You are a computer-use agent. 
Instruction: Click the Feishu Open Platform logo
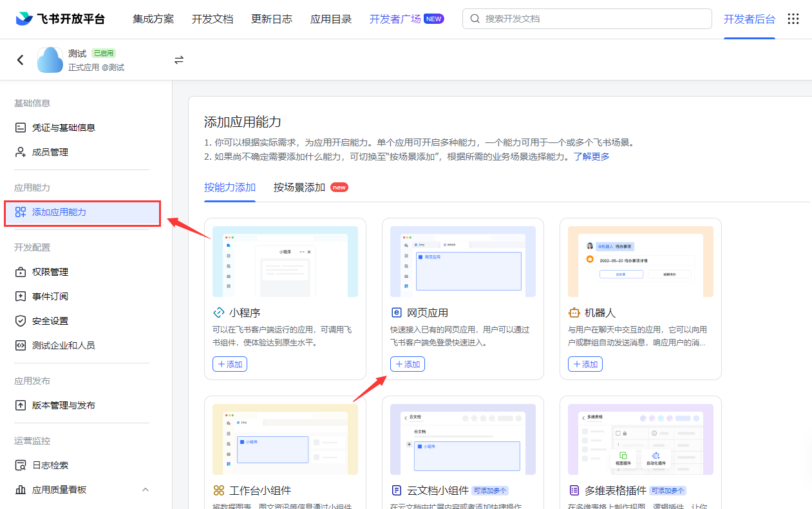pyautogui.click(x=60, y=19)
